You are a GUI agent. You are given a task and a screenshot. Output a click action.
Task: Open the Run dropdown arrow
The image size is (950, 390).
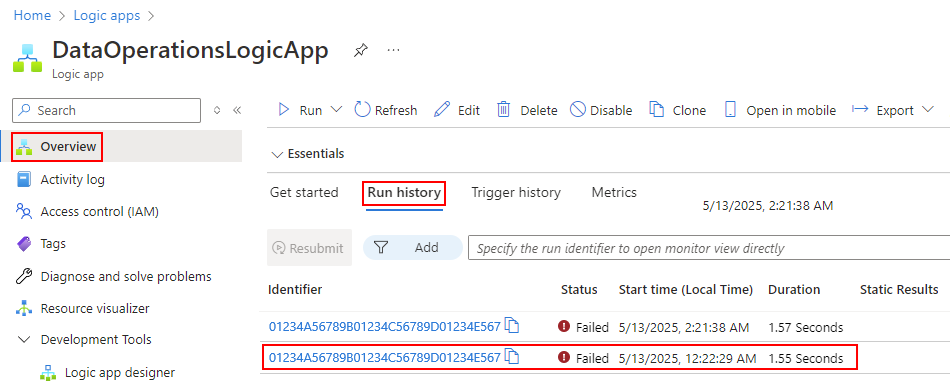(336, 110)
